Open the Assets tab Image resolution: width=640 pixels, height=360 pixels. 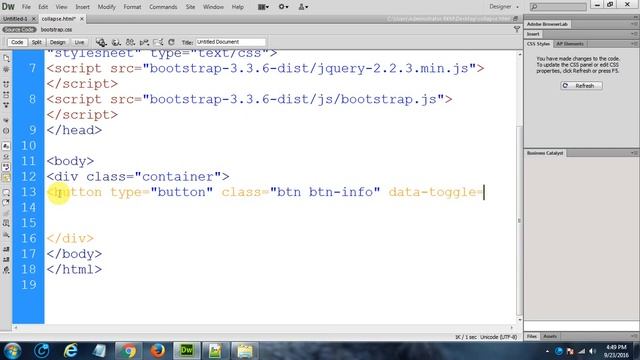[x=550, y=336]
